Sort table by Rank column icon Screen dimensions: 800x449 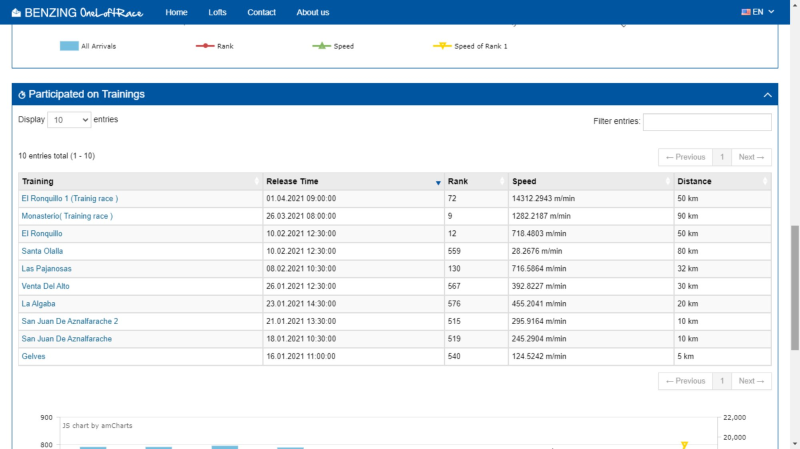coord(503,182)
